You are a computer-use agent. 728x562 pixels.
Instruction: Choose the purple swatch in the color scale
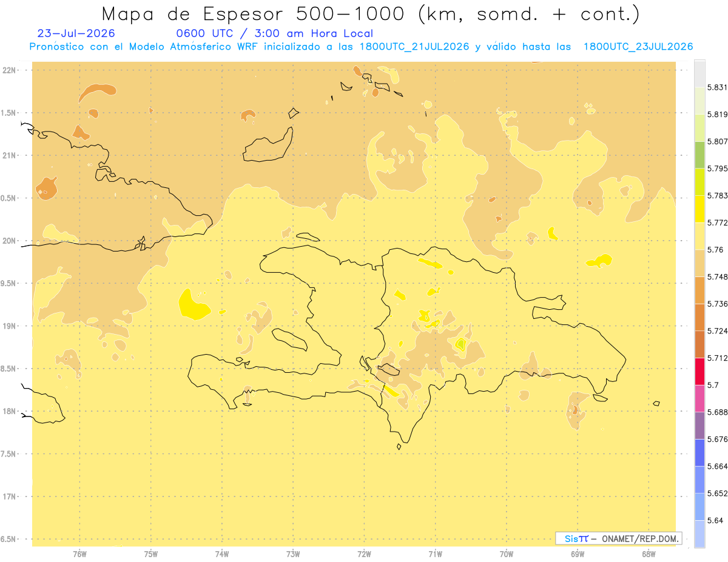coord(699,426)
